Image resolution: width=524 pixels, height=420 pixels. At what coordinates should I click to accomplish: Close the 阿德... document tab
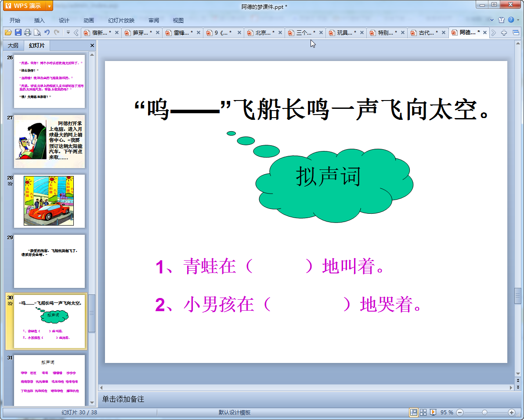485,32
